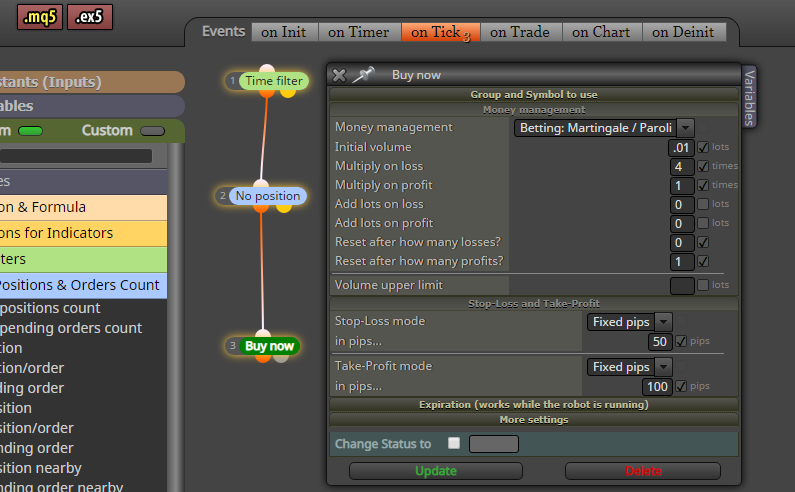Enable Volume upper limit checkbox

703,285
